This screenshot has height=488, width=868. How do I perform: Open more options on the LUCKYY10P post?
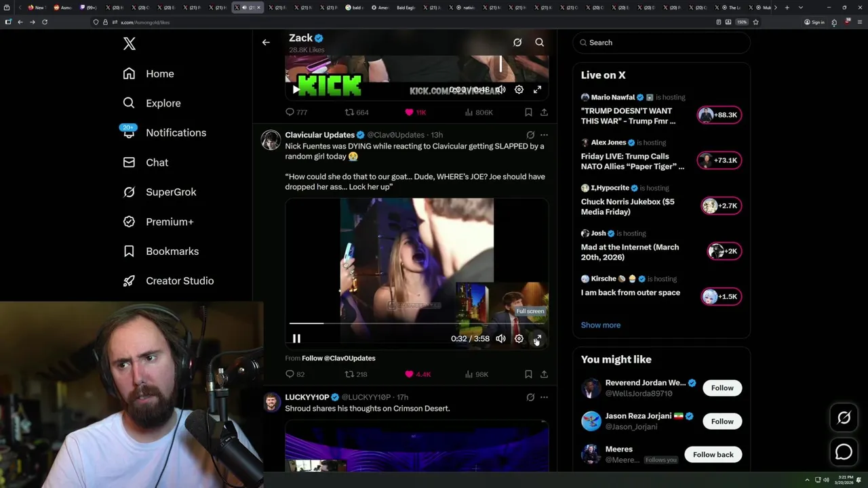point(544,397)
